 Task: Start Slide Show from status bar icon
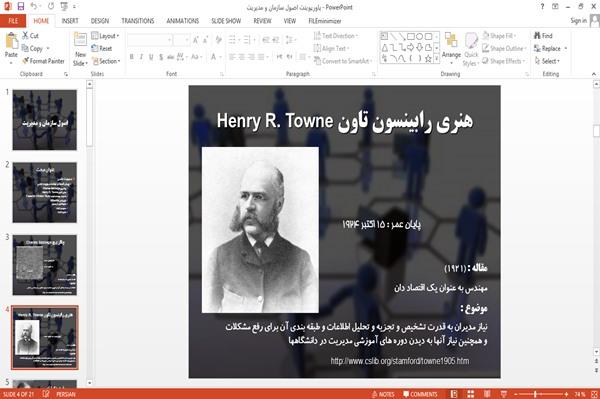[504, 394]
